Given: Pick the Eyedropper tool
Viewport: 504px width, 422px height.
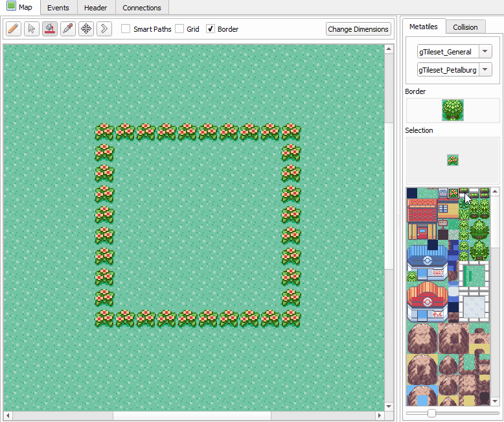Looking at the screenshot, I should 67,29.
